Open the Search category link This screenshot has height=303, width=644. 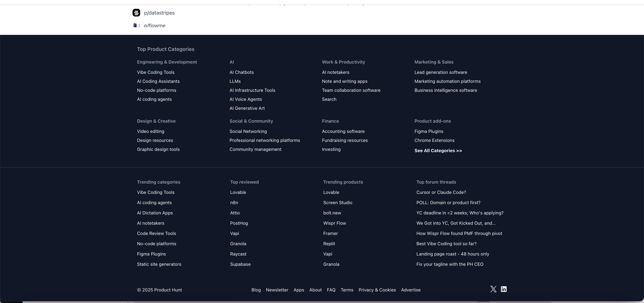pos(329,99)
